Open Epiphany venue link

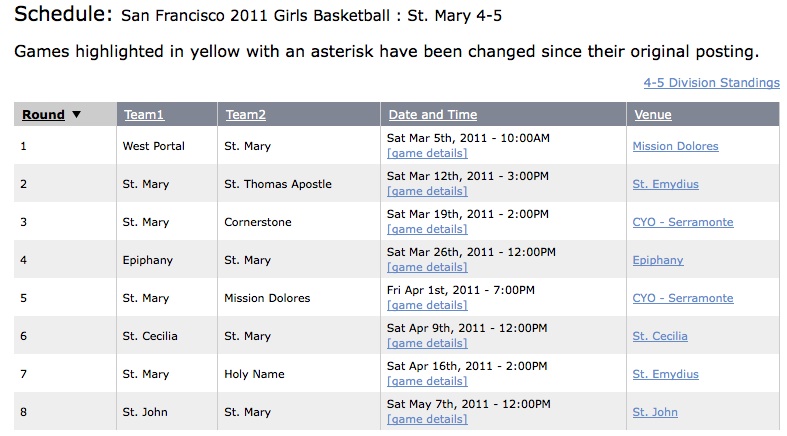pyautogui.click(x=658, y=260)
